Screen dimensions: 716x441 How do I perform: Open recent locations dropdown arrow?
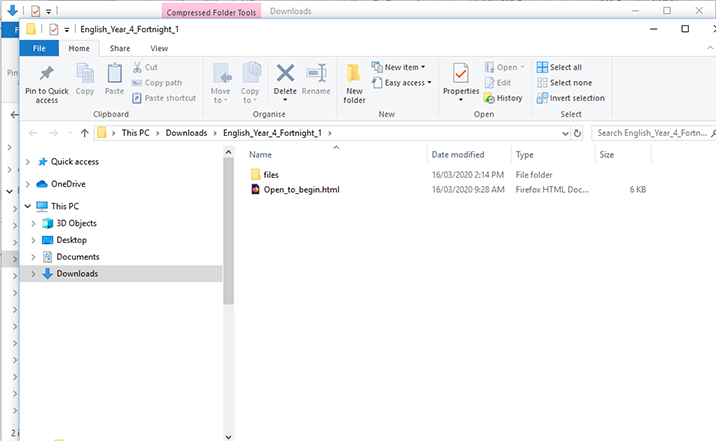[70, 133]
